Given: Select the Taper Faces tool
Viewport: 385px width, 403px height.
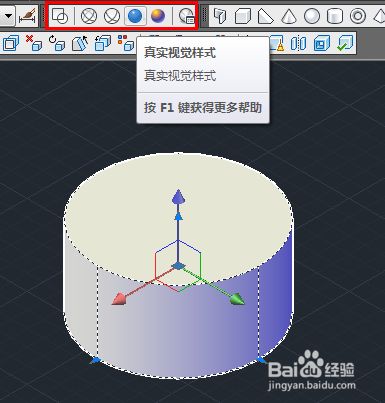Looking at the screenshot, I should [x=80, y=43].
